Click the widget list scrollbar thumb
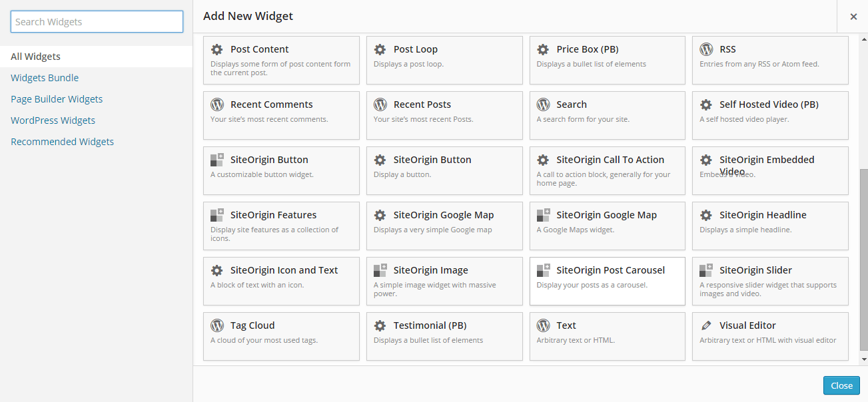 click(864, 260)
